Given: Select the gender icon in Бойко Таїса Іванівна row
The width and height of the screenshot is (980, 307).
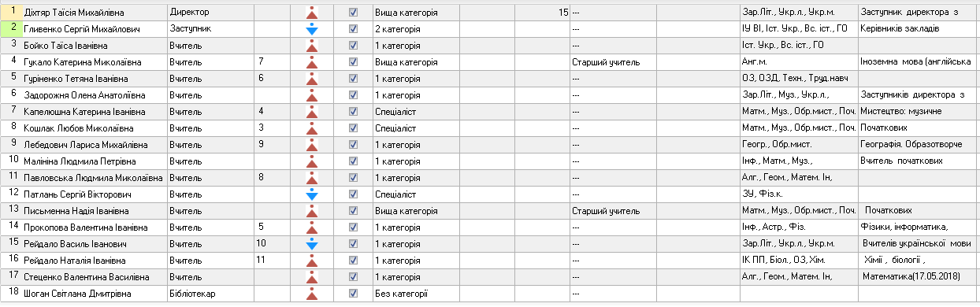Looking at the screenshot, I should [x=311, y=46].
